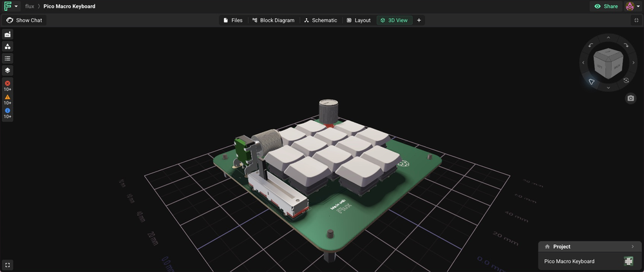Viewport: 644px width, 272px height.
Task: Open the layers panel sidebar icon
Action: 7,70
